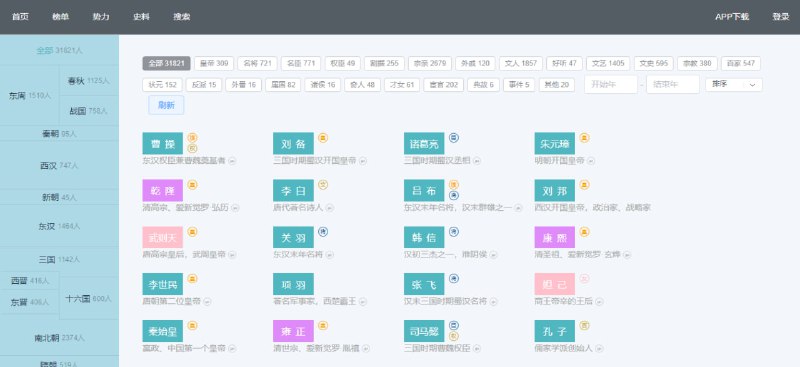800x367 pixels.
Task: Toggle the 宦官 202 filter tag
Action: [x=443, y=85]
